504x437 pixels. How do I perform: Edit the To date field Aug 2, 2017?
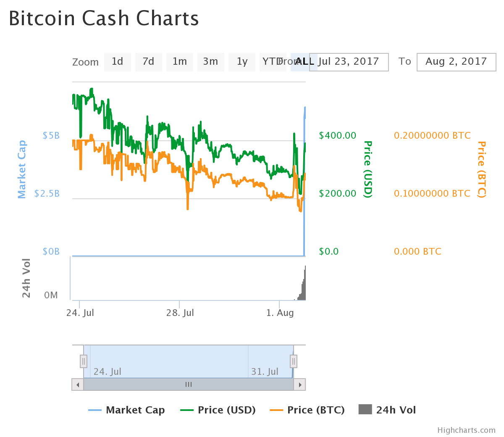point(456,62)
